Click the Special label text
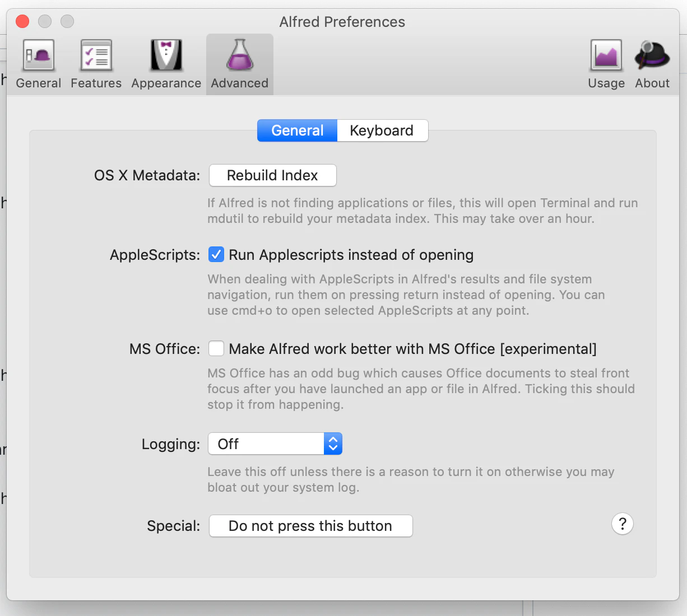 [x=174, y=526]
